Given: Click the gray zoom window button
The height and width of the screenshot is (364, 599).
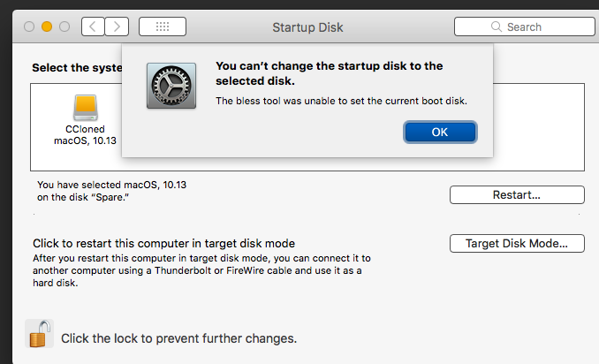Looking at the screenshot, I should pos(64,27).
